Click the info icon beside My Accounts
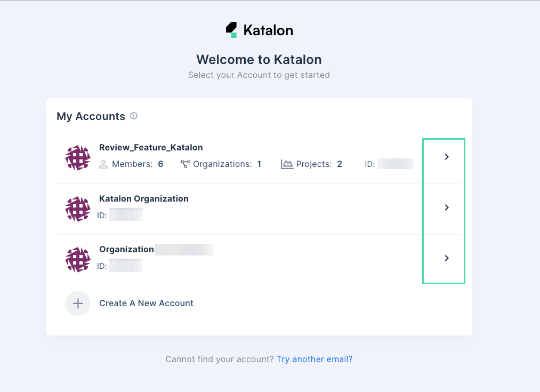 pos(134,116)
